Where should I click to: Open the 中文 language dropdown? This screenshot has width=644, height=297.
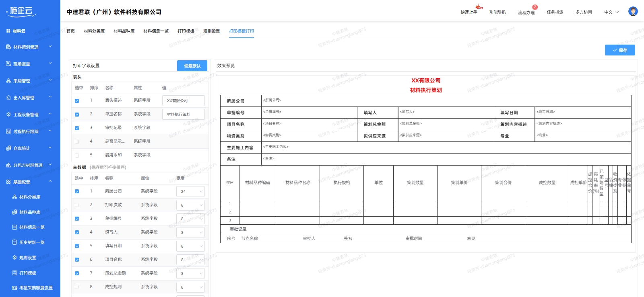611,12
